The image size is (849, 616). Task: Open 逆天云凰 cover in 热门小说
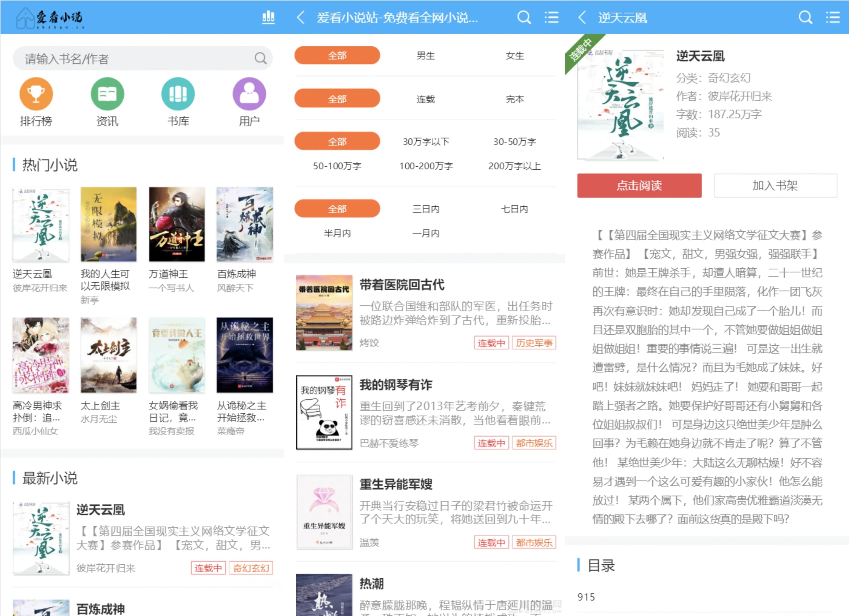point(41,224)
